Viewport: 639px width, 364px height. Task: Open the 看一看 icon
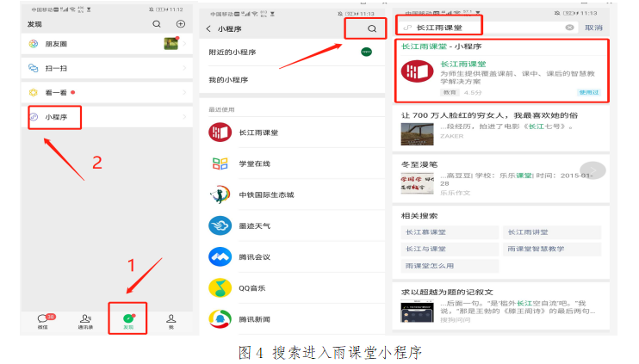click(34, 92)
